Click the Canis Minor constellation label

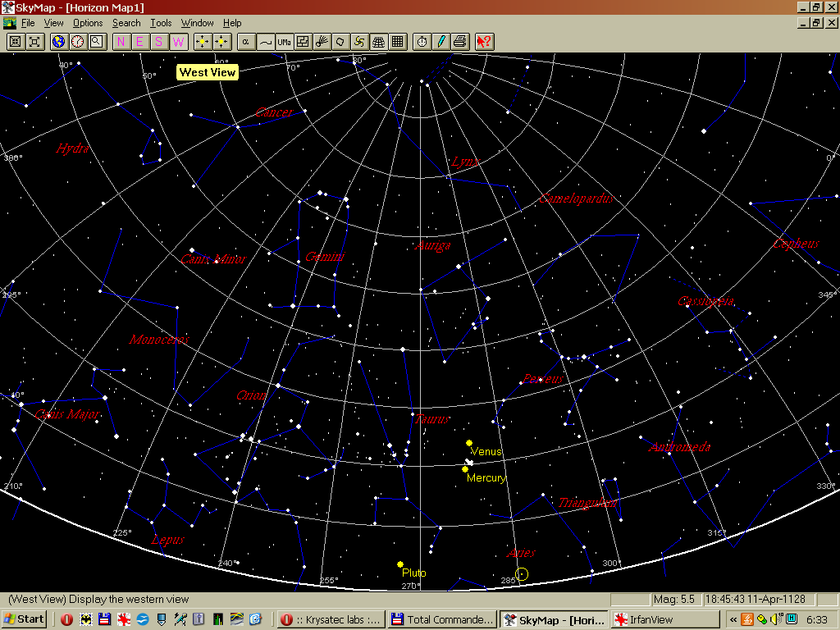213,259
